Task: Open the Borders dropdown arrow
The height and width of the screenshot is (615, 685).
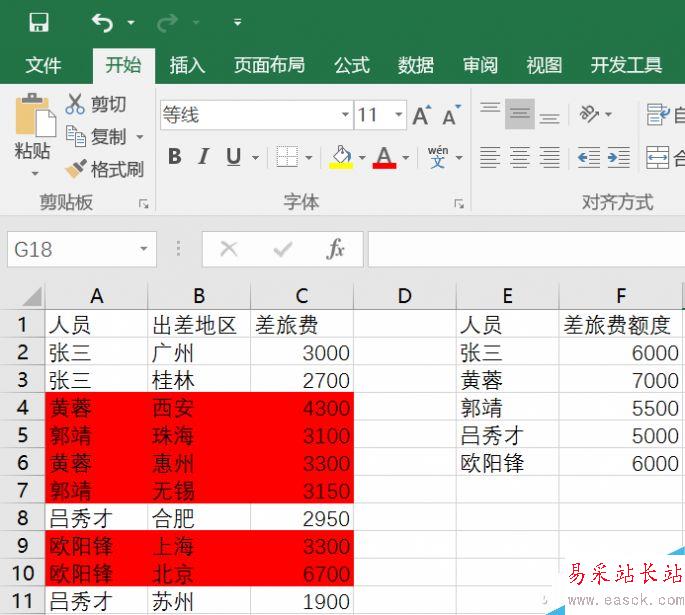Action: click(x=309, y=157)
